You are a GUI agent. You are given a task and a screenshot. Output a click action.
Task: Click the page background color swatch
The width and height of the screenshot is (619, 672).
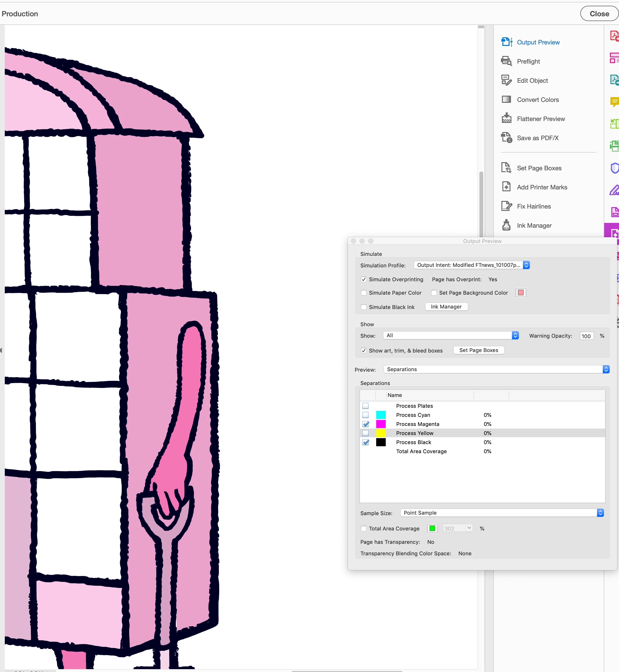521,293
